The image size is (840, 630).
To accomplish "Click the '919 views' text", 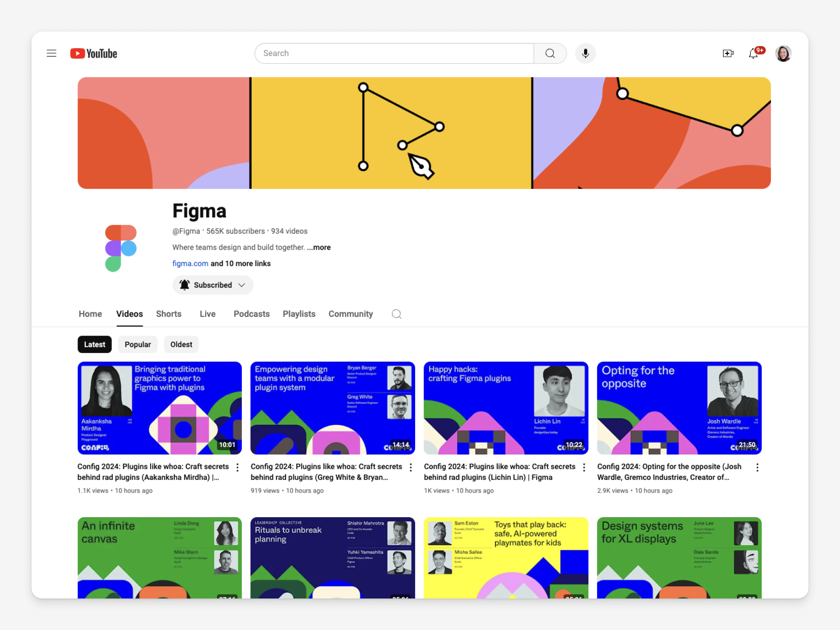I will point(265,490).
